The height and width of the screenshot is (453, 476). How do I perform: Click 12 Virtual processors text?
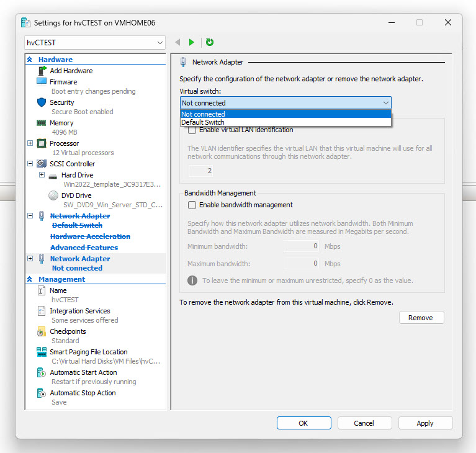click(x=83, y=153)
